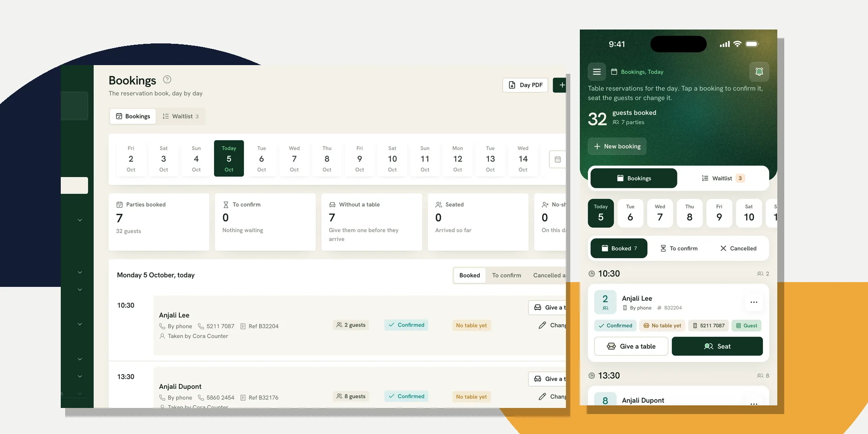Select Sat 3 Oct in date strip
The width and height of the screenshot is (868, 434).
click(x=164, y=158)
